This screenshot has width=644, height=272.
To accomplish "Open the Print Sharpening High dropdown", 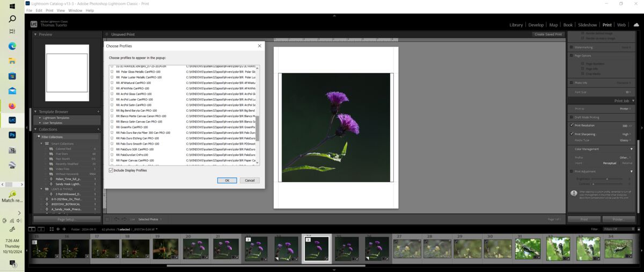I will point(626,134).
